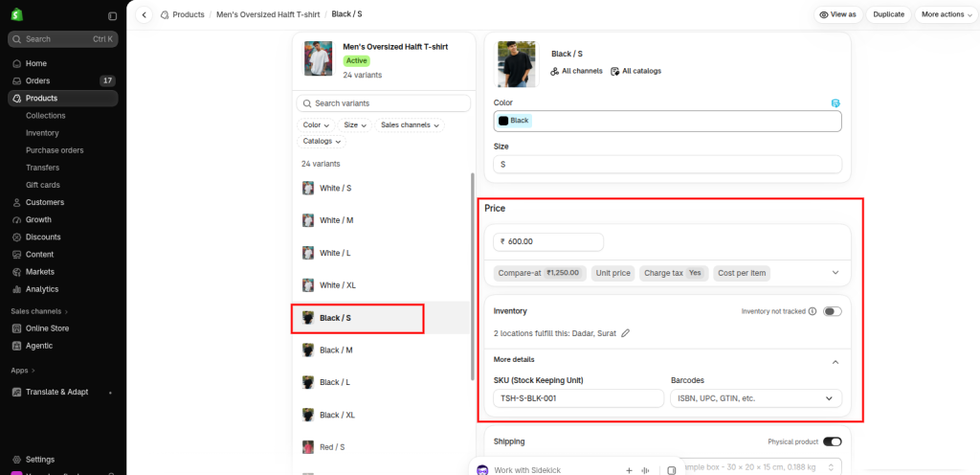Click the Unit price chip
The width and height of the screenshot is (980, 475).
613,273
